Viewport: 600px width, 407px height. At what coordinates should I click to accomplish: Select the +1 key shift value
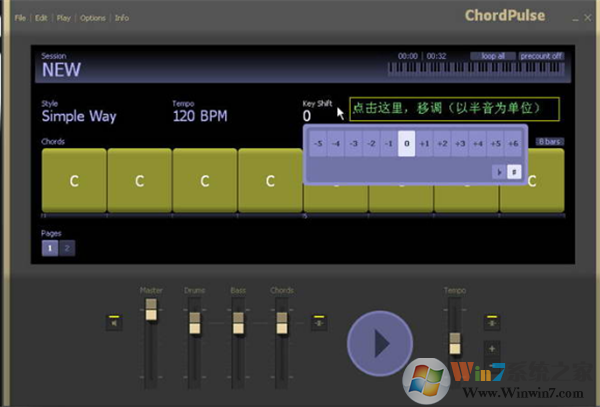(x=425, y=144)
